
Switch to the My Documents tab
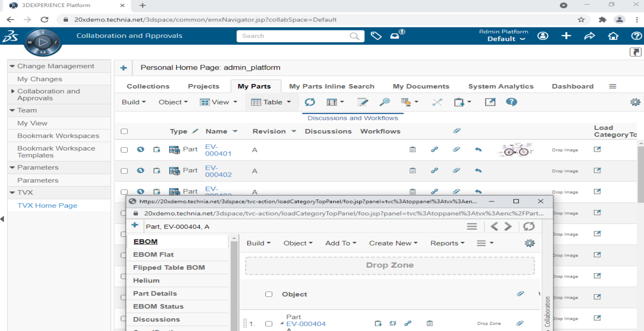[421, 86]
